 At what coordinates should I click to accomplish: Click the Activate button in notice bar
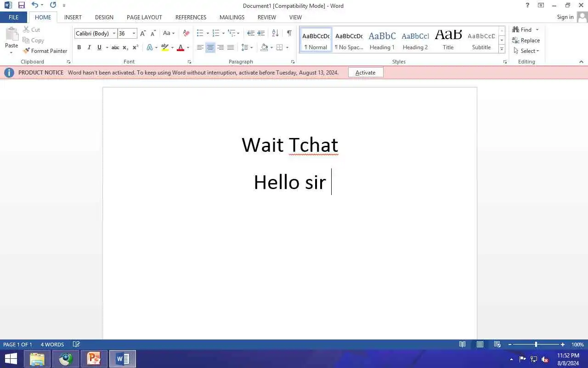coord(366,73)
